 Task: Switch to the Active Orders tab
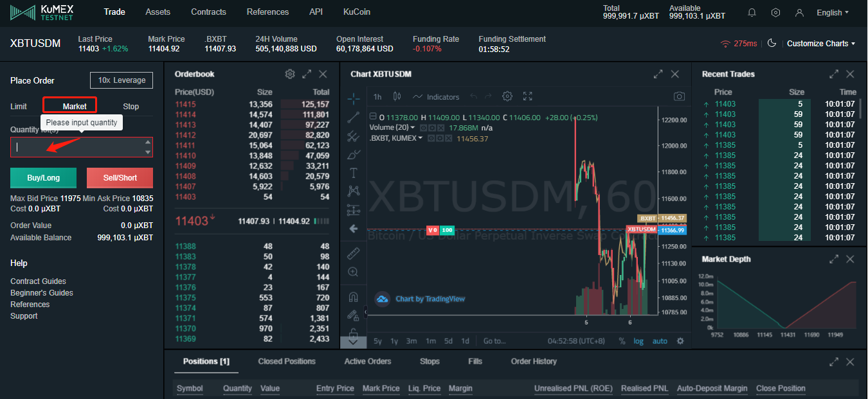pos(368,361)
